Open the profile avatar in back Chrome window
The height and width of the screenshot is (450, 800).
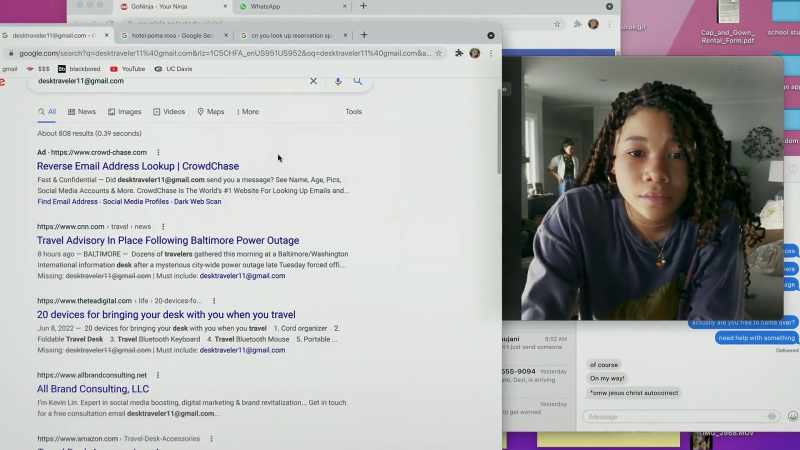point(593,24)
